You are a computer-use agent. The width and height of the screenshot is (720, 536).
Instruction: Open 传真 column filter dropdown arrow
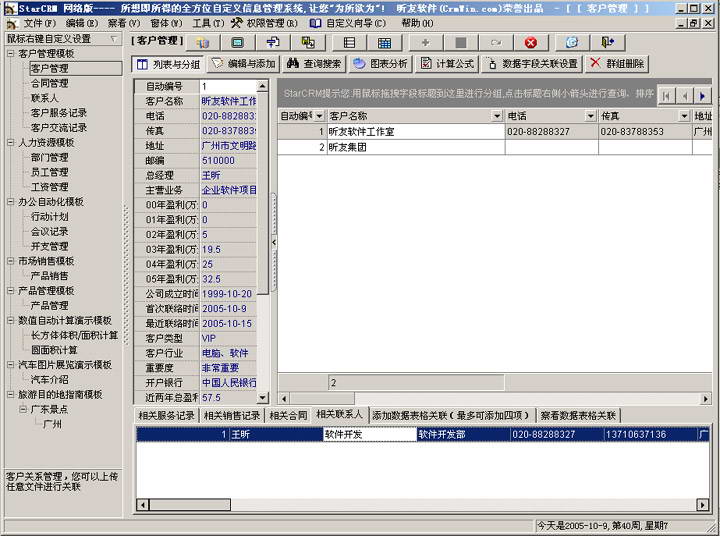(684, 116)
